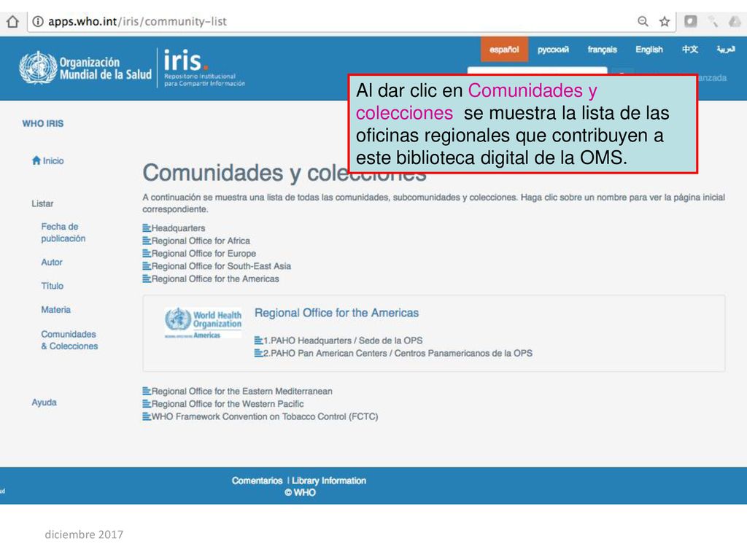List by Autor in sidebar
The image size is (747, 560).
click(52, 262)
